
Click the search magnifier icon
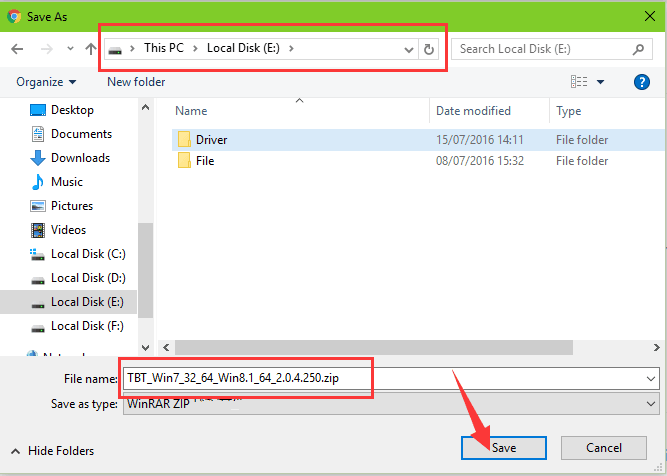click(638, 49)
